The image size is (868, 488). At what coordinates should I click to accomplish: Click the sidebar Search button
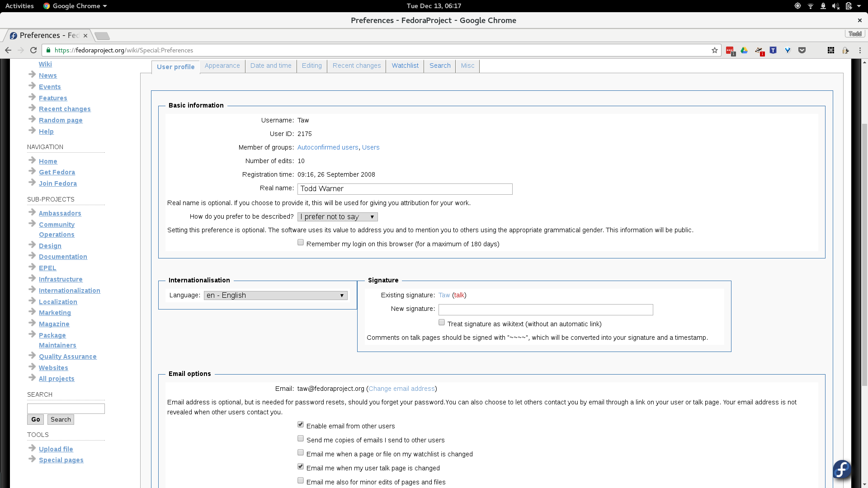pos(61,420)
